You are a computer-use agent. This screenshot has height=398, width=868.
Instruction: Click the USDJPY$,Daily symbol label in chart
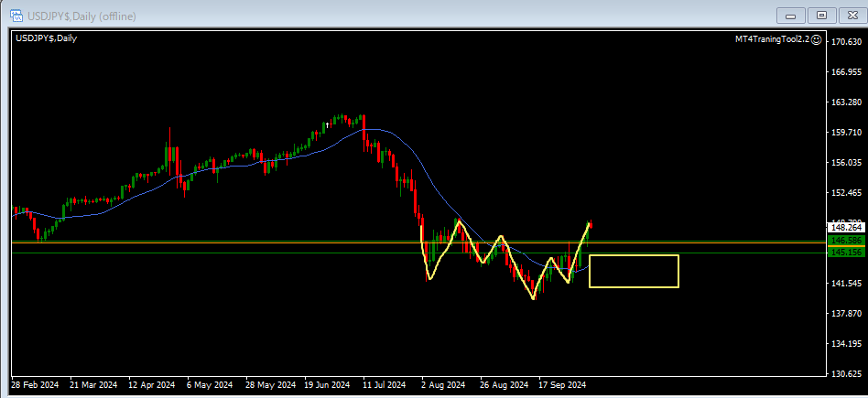coord(46,38)
